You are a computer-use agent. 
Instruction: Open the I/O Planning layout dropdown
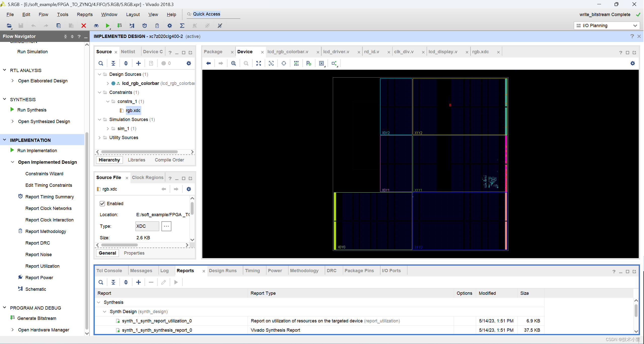point(607,26)
